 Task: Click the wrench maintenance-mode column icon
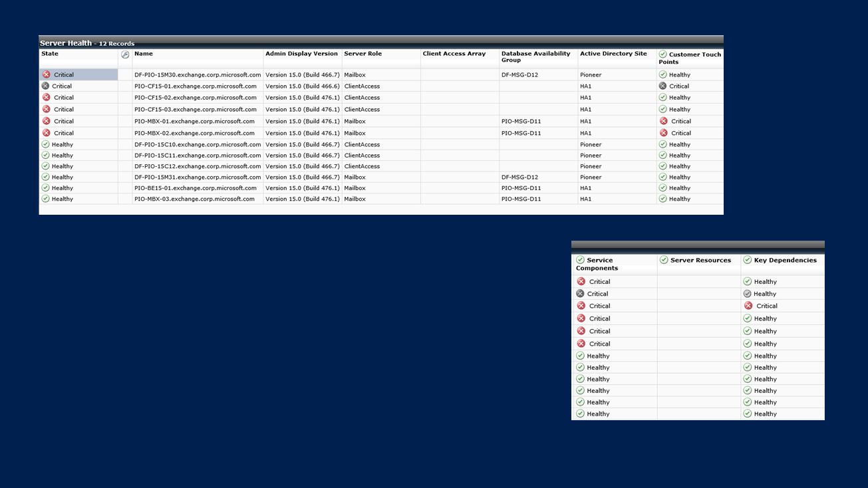coord(125,55)
